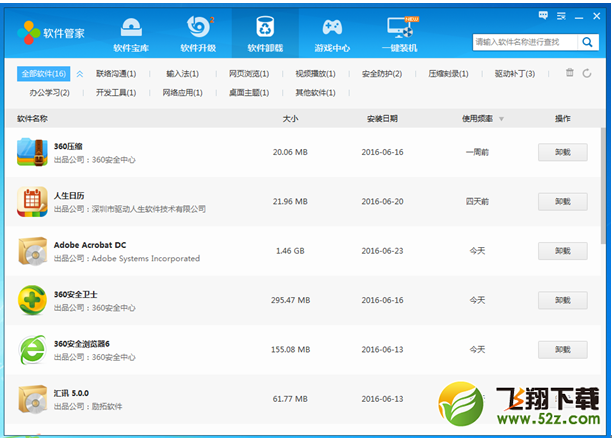Select the 软件卸载 uninstall section

click(x=265, y=35)
